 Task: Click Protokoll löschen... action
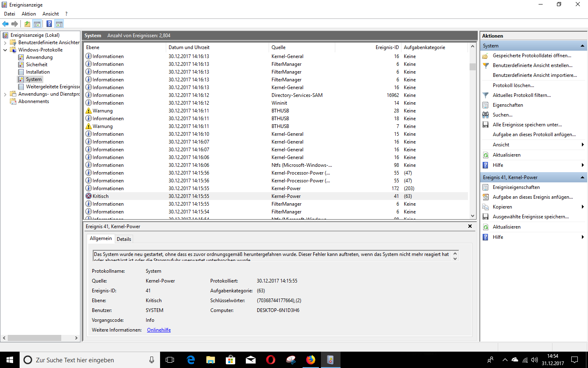pos(513,85)
